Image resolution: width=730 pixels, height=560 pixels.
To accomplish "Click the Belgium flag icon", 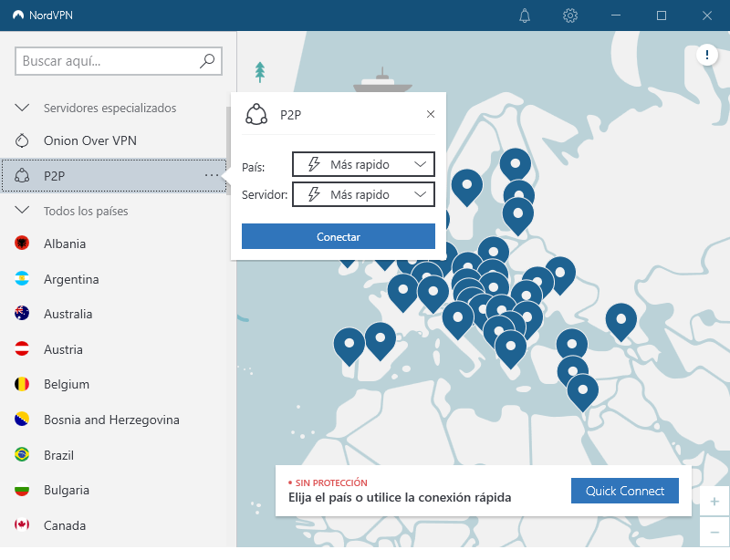I will [22, 384].
